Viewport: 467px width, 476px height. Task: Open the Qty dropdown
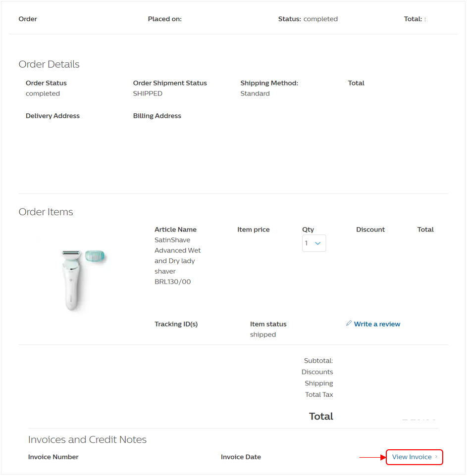pyautogui.click(x=314, y=243)
